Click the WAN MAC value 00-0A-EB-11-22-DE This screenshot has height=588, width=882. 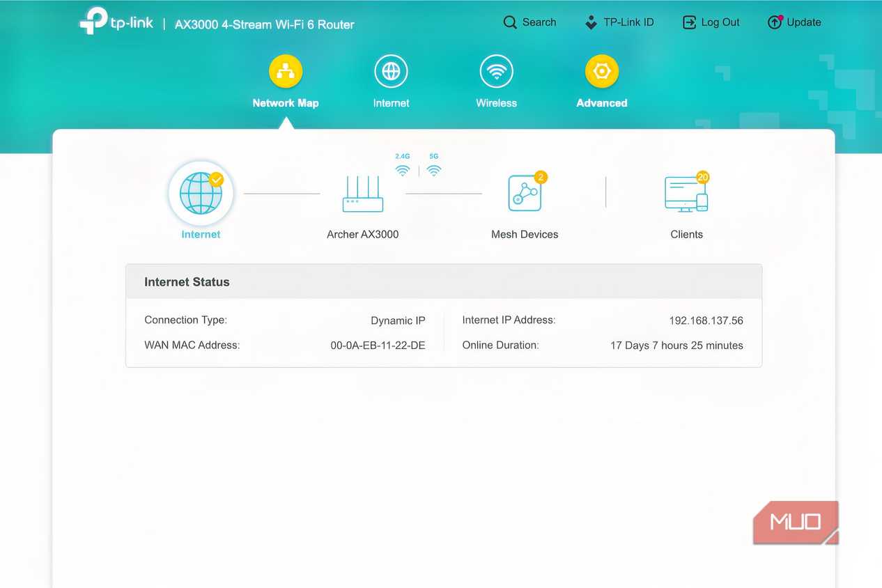[x=378, y=346]
